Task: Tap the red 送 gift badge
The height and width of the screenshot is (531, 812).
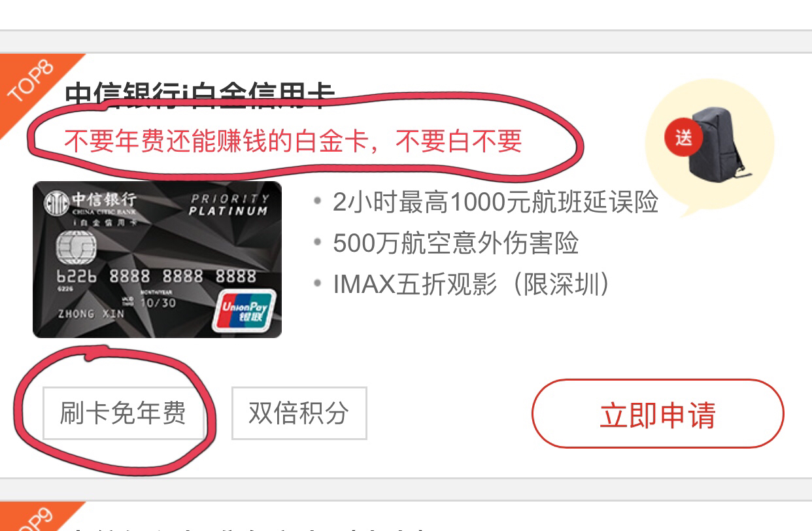Action: tap(683, 139)
